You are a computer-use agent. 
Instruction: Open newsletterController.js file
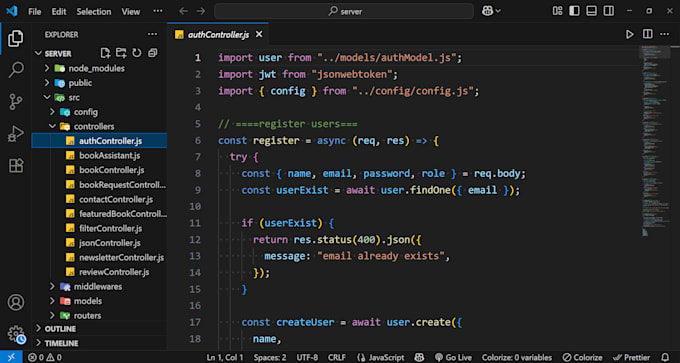[x=99, y=257]
